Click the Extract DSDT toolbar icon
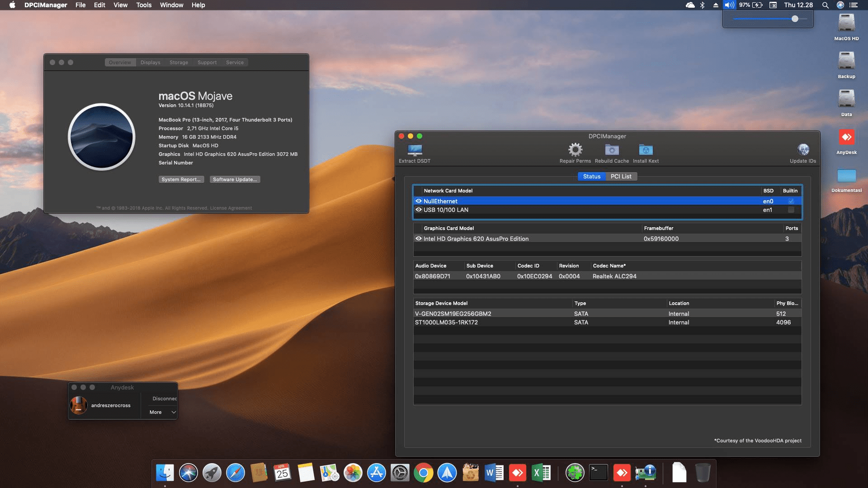The image size is (868, 488). pos(415,150)
